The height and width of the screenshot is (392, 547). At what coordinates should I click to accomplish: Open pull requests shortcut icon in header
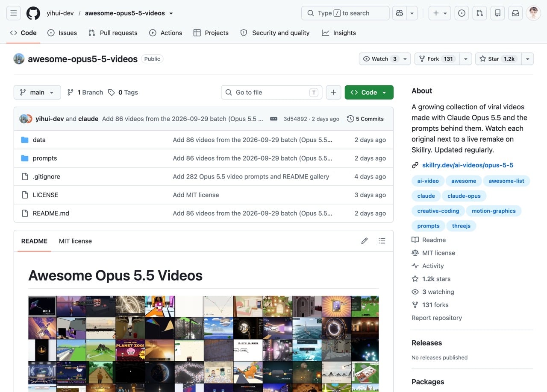click(479, 13)
